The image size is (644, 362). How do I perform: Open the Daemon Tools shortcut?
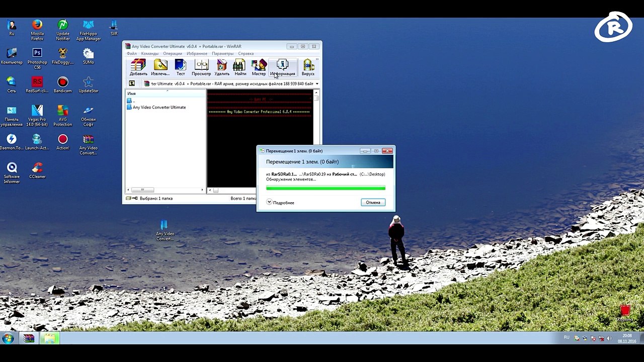pyautogui.click(x=12, y=142)
